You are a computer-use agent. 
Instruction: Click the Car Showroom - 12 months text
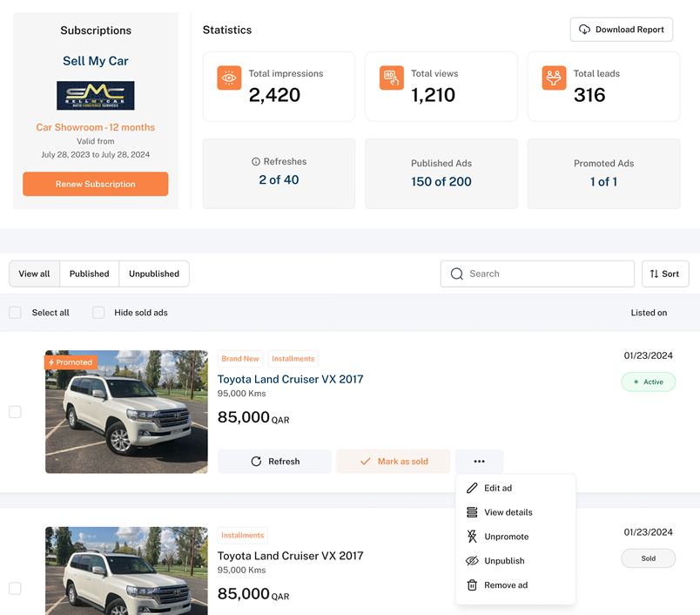pos(96,127)
